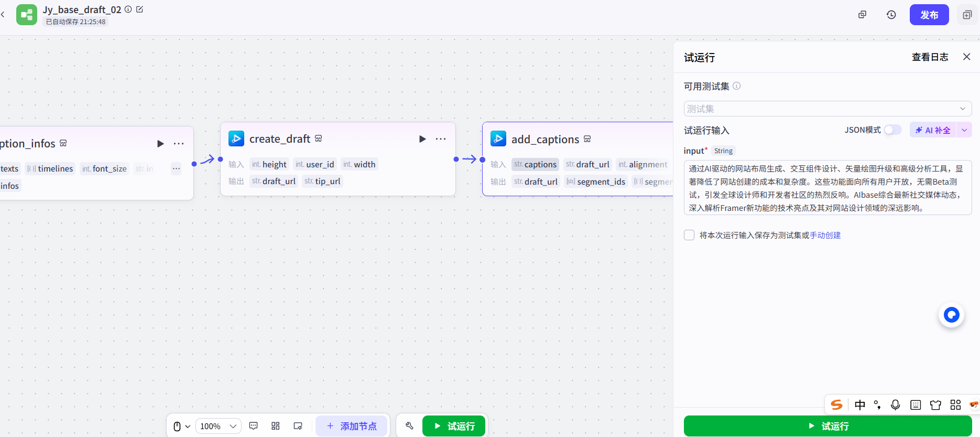Open mouse interaction mode selector

[181, 426]
